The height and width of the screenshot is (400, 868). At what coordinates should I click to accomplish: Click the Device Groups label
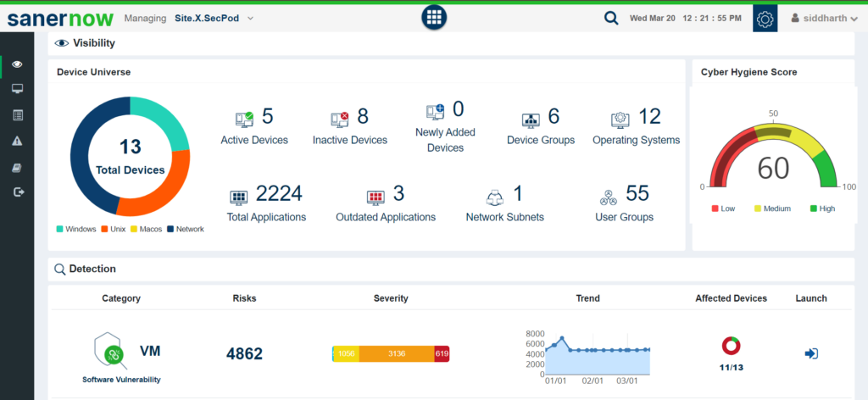pyautogui.click(x=541, y=141)
